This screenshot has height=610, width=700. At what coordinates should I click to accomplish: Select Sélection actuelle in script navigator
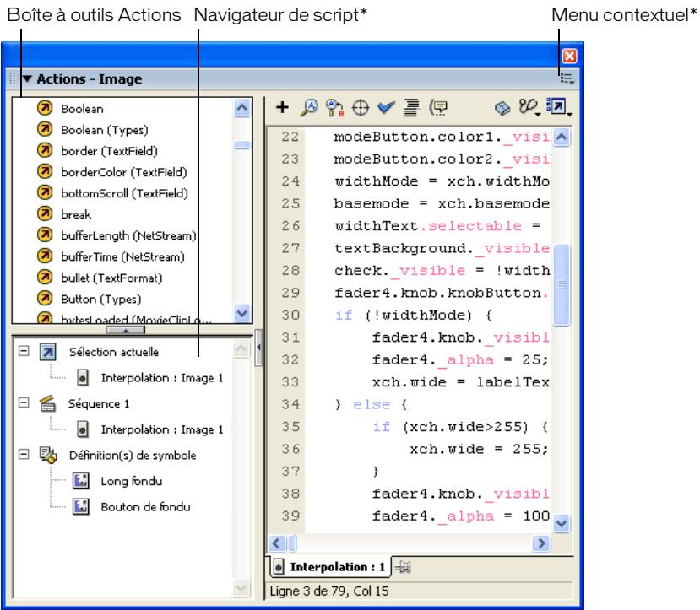[x=114, y=352]
